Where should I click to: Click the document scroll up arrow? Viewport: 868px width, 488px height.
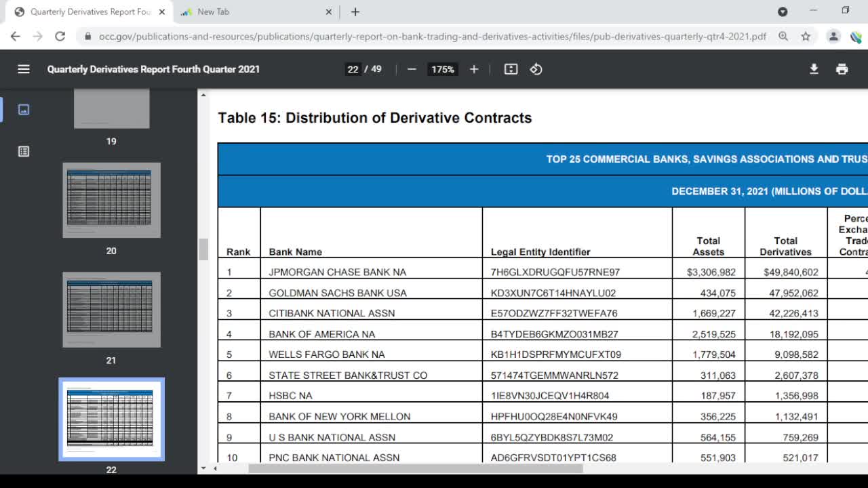coord(203,95)
